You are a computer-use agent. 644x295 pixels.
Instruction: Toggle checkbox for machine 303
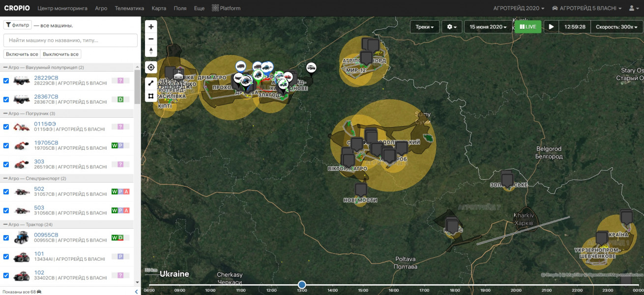coord(6,164)
